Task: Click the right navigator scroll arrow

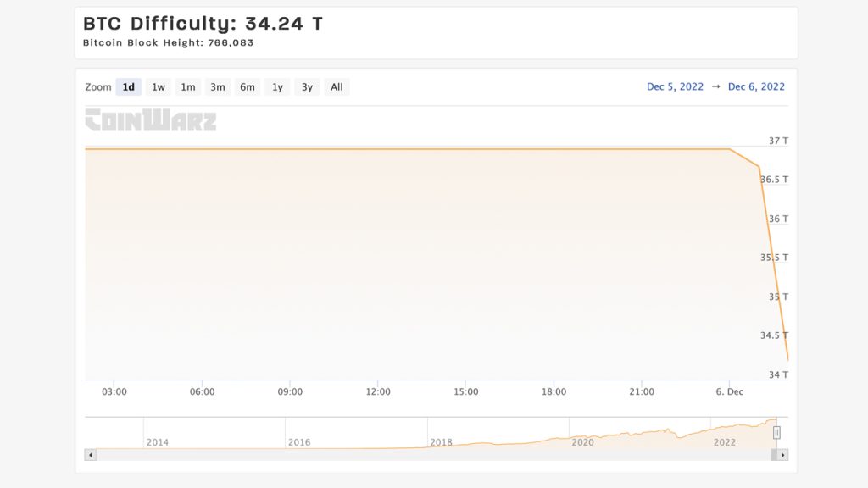Action: click(781, 457)
